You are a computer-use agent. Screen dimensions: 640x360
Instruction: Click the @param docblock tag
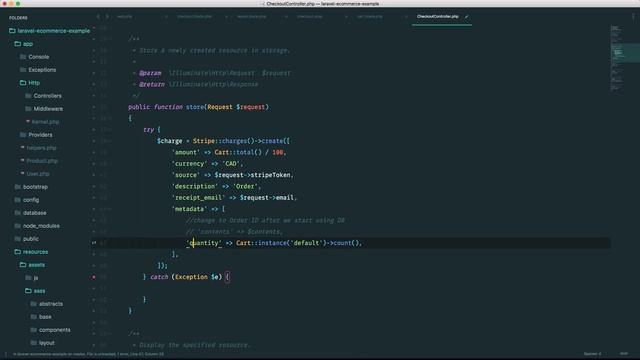pyautogui.click(x=150, y=73)
